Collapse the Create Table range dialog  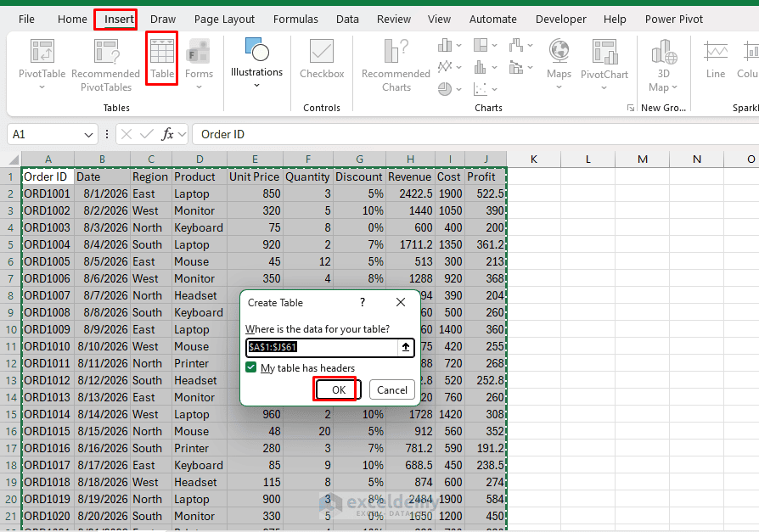click(x=406, y=347)
